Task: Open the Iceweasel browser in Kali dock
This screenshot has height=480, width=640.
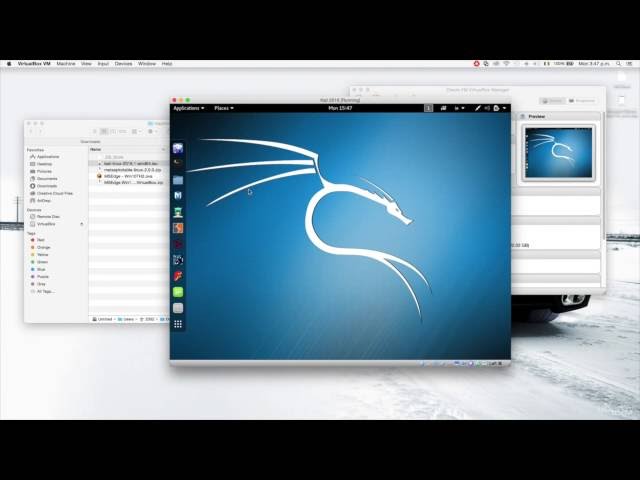Action: click(178, 148)
